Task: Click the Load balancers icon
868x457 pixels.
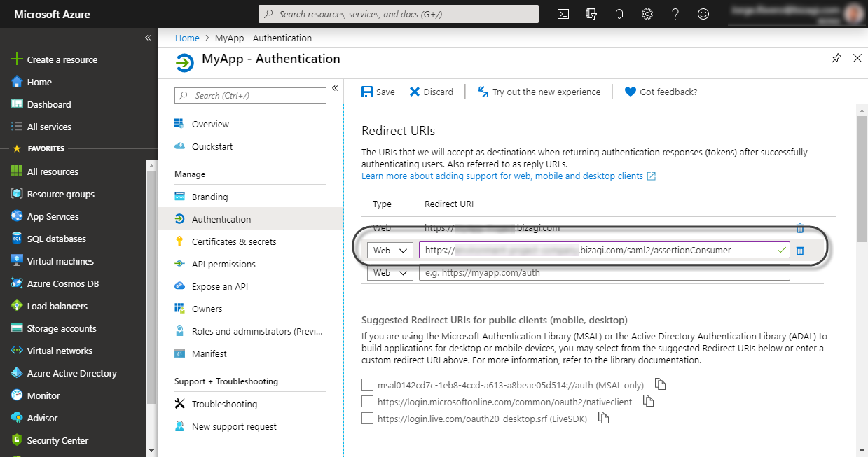Action: click(17, 306)
